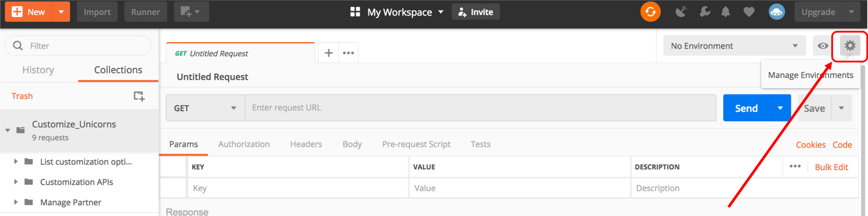The image size is (868, 216).
Task: Select the Authorization tab
Action: point(244,144)
